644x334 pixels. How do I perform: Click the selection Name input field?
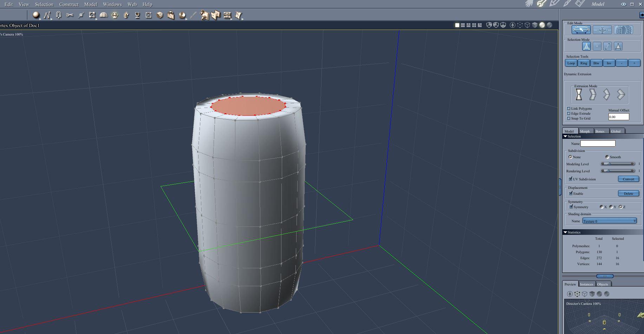(598, 143)
